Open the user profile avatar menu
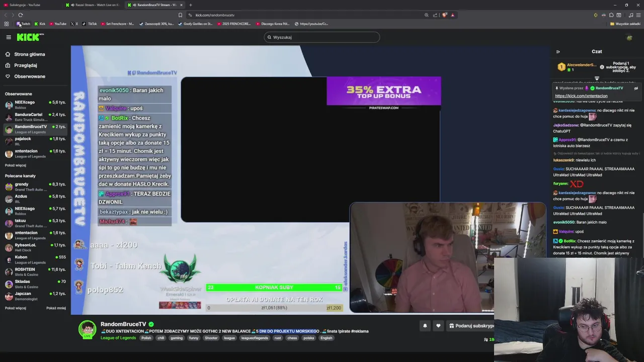 click(629, 37)
